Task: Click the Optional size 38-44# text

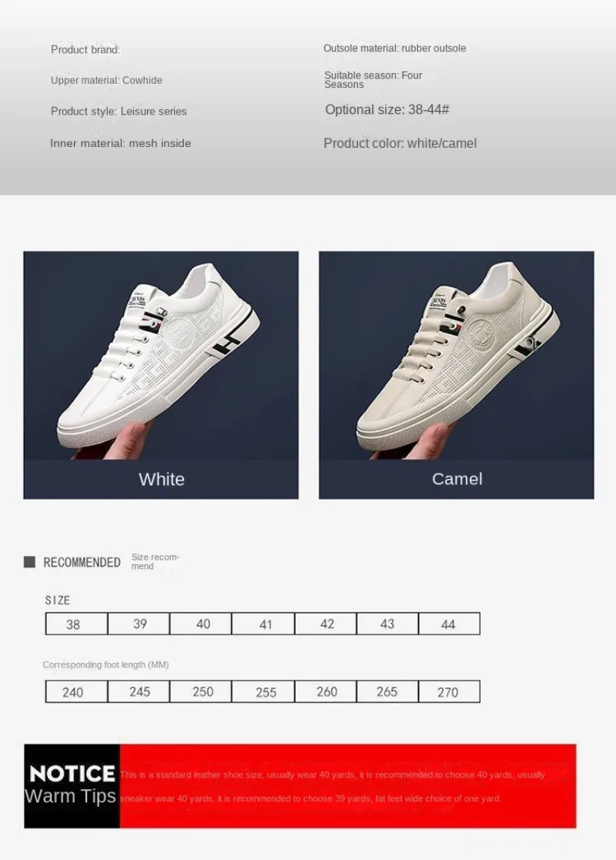Action: 387,109
